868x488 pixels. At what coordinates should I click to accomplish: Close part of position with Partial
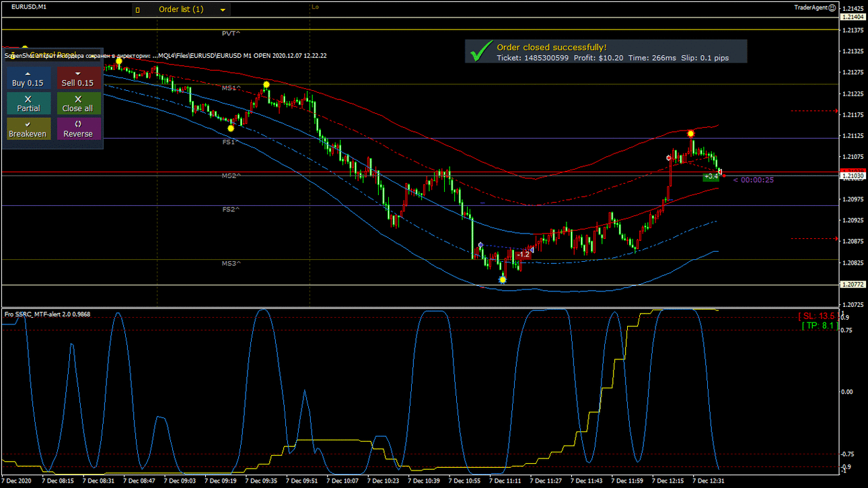point(28,104)
